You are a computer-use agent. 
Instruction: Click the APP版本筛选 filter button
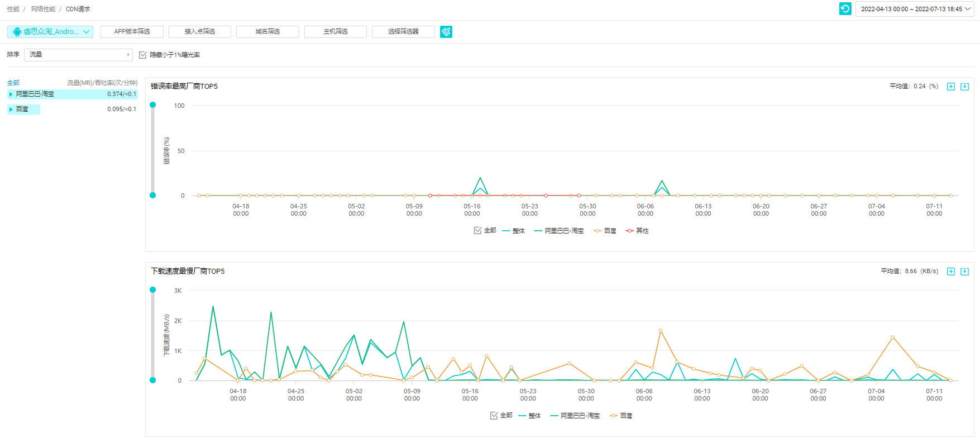tap(132, 32)
